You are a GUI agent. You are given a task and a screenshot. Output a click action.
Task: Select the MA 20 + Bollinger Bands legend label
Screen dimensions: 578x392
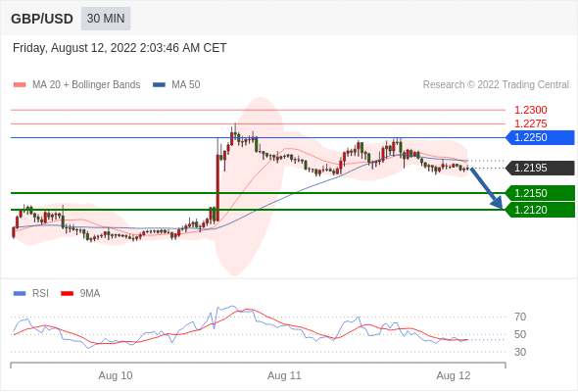pyautogui.click(x=86, y=85)
